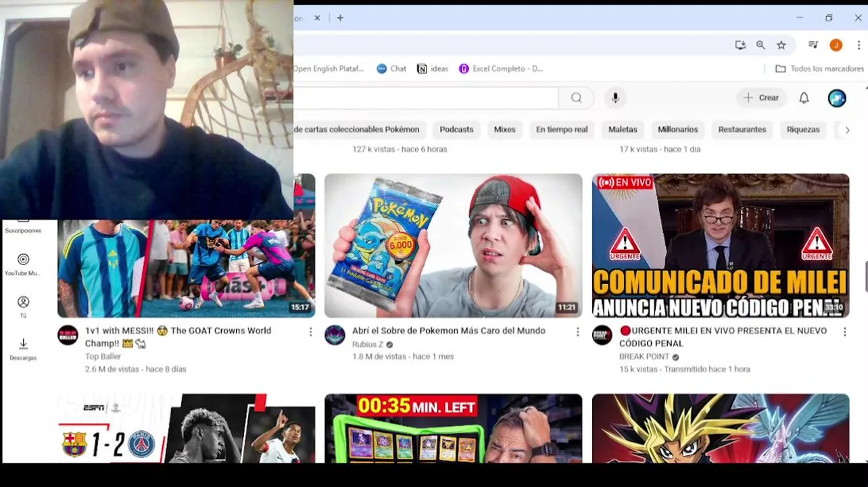Viewport: 868px width, 487px height.
Task: Open URGENTE MILEI EN VIVO video title
Action: [x=723, y=337]
